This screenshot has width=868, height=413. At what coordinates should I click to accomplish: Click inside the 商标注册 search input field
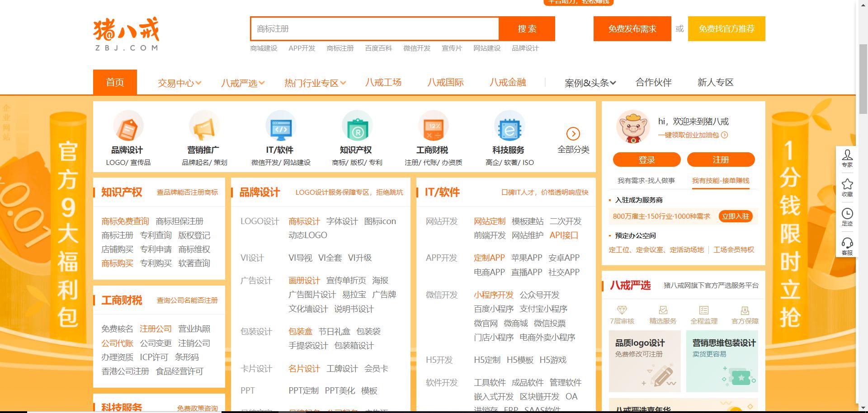(x=375, y=28)
